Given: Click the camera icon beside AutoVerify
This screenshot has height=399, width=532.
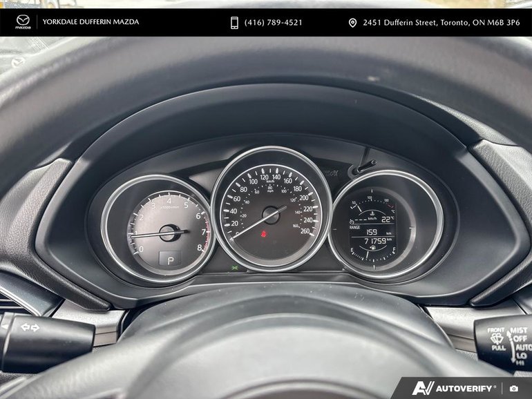Looking at the screenshot, I should pyautogui.click(x=514, y=389).
